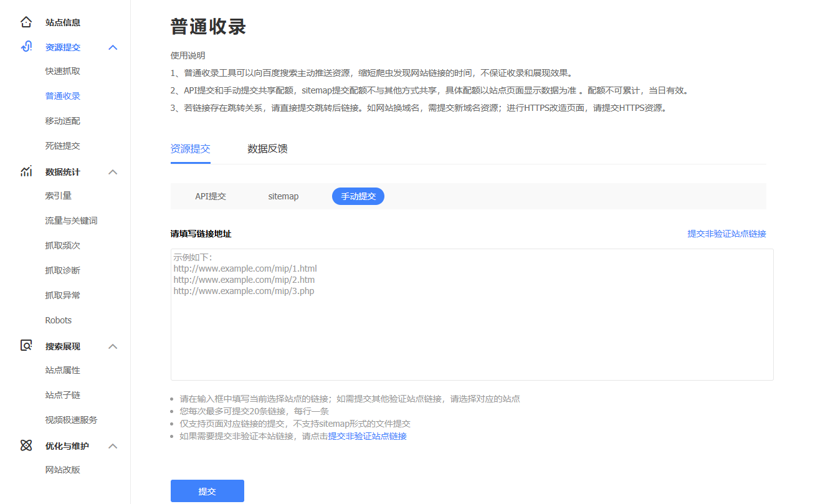The image size is (833, 504).
Task: Open 快速抓取 in the sidebar
Action: [x=63, y=71]
